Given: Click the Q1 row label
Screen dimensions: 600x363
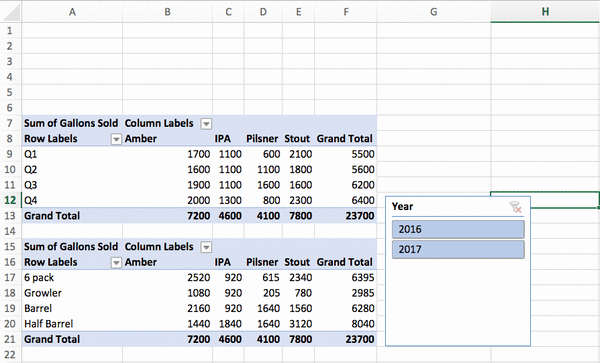Looking at the screenshot, I should 31,154.
